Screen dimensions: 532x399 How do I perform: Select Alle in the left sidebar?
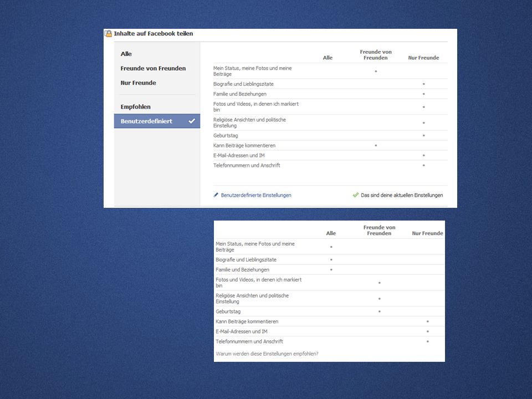point(126,54)
